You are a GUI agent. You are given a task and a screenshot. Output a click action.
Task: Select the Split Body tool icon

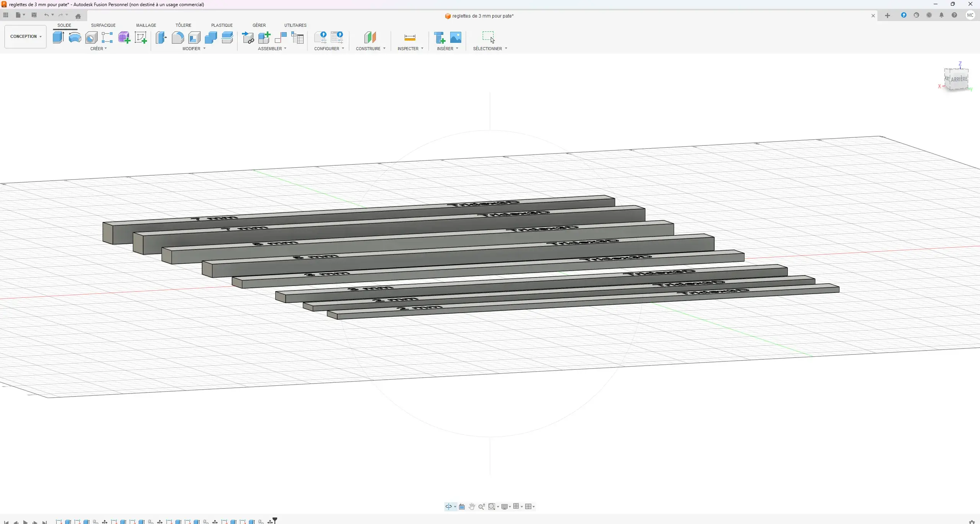pyautogui.click(x=227, y=38)
